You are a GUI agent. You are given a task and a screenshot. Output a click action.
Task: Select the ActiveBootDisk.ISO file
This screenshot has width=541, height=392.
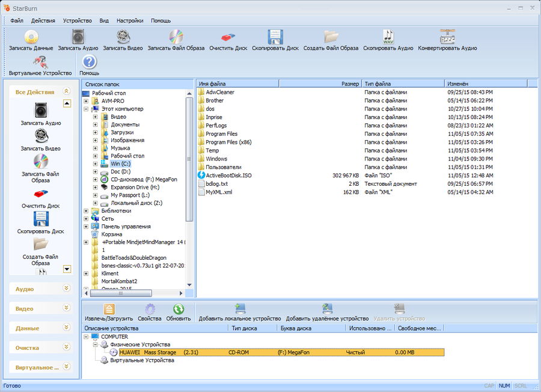pos(228,176)
